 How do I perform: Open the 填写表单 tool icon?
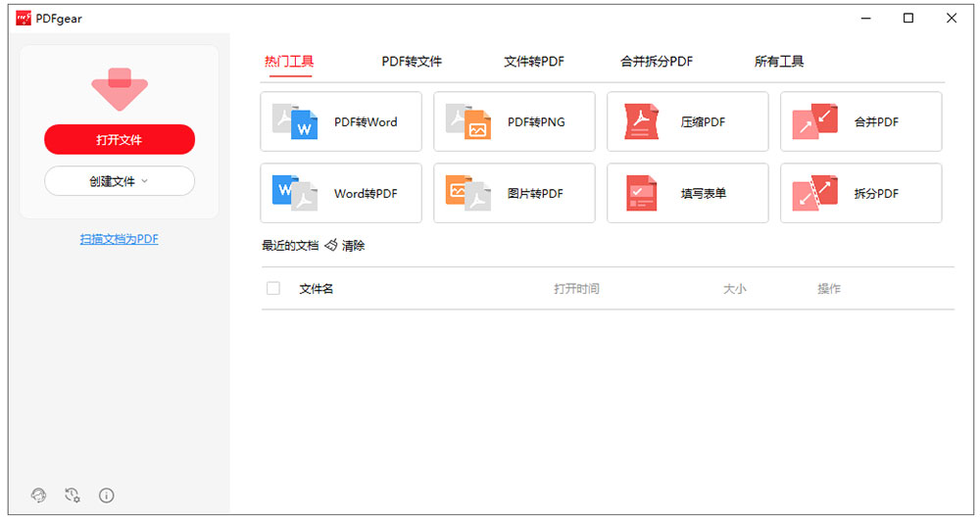coord(641,193)
